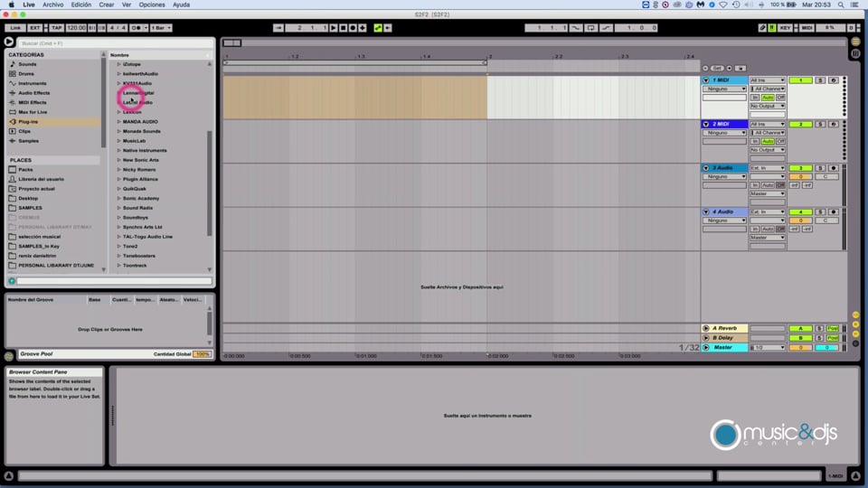Show Session View selector icon
The width and height of the screenshot is (868, 488).
point(855,53)
